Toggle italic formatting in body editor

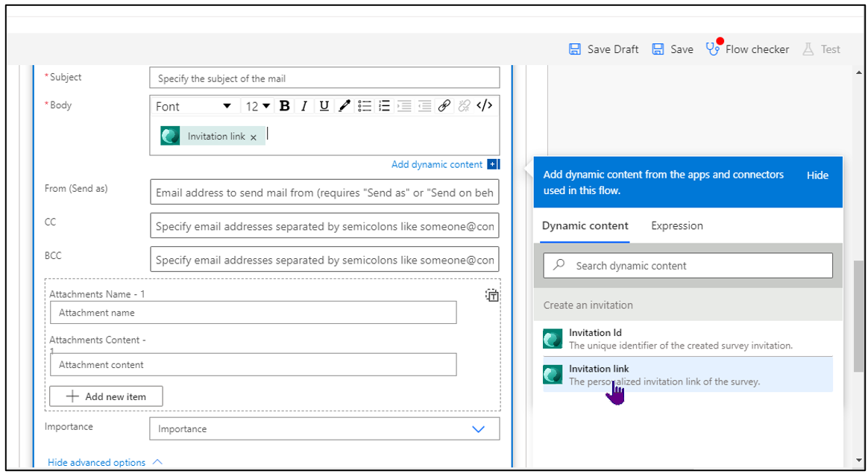(x=304, y=106)
